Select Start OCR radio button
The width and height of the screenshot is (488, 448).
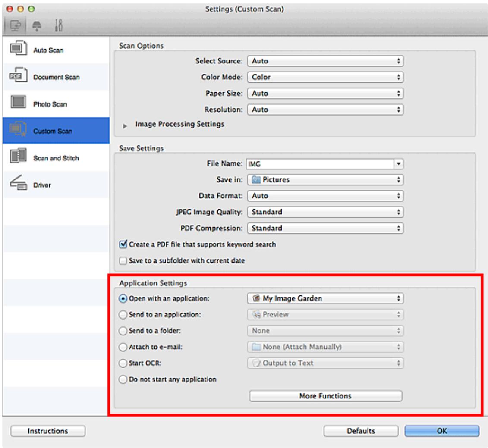point(123,363)
